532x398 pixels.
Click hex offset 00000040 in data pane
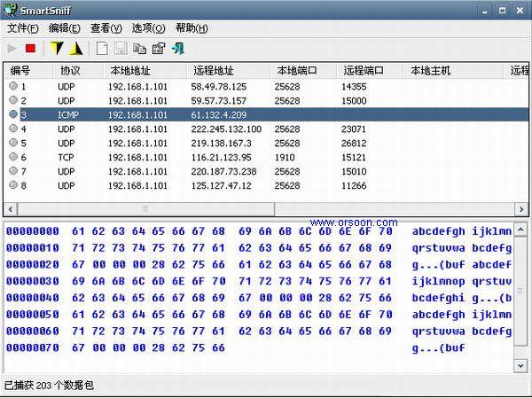coord(33,298)
